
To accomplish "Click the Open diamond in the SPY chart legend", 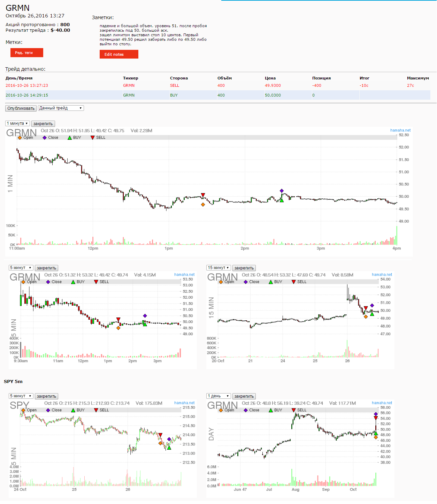I will (x=23, y=410).
